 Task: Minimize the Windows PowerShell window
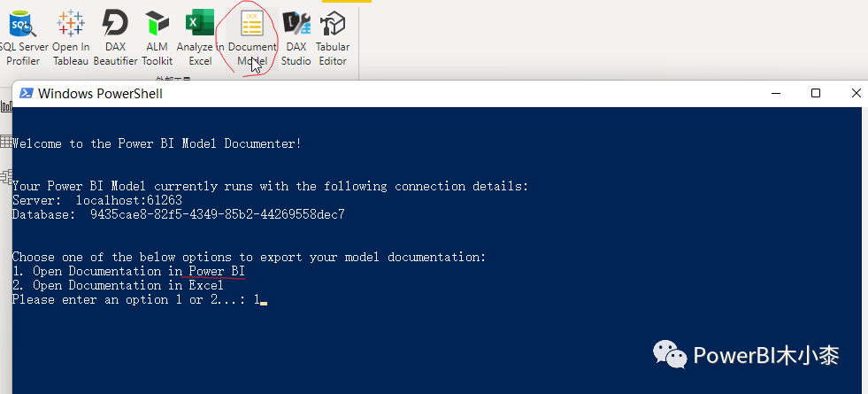pos(775,94)
